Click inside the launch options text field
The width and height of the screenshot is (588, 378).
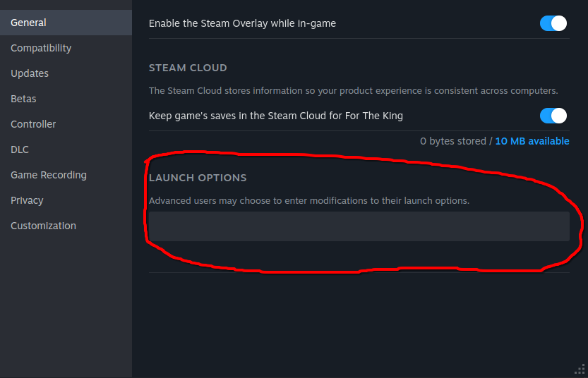359,226
